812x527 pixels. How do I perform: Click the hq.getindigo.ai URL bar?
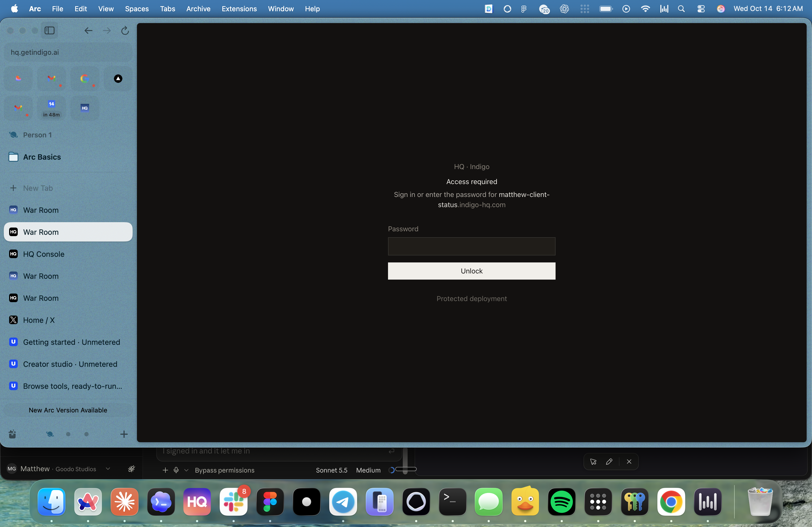pos(68,52)
